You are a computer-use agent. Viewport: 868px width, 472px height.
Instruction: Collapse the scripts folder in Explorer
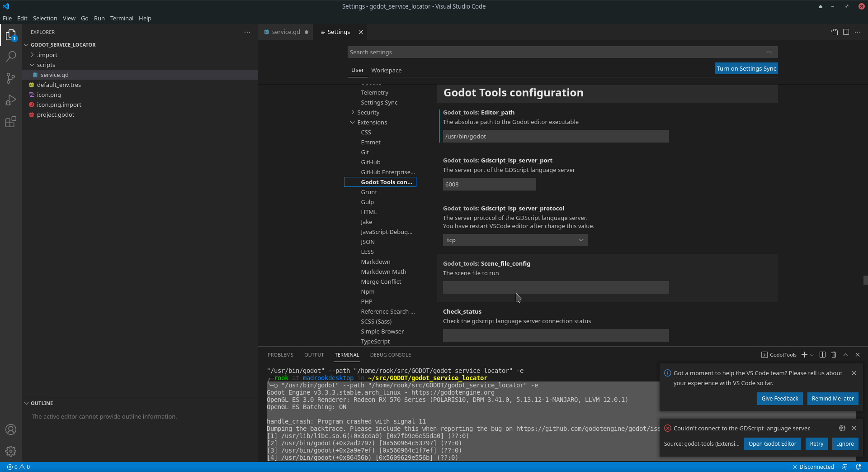(46, 65)
